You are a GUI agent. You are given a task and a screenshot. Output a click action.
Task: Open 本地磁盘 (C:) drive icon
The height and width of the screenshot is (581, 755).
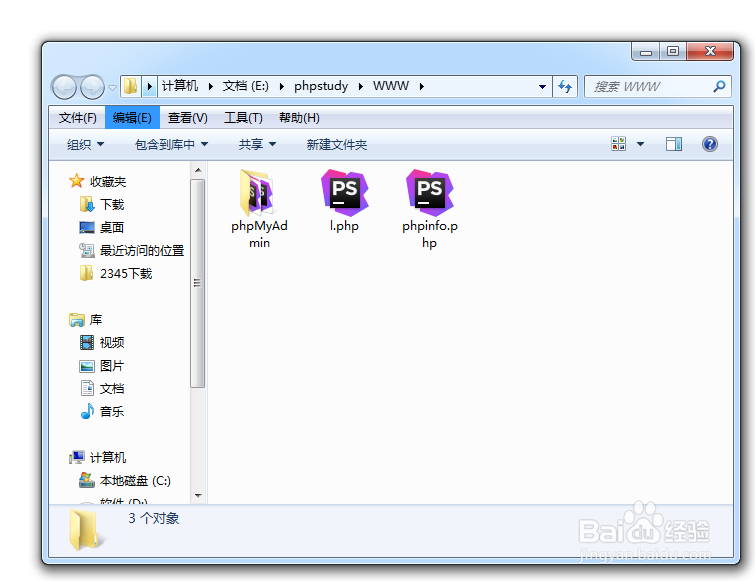click(x=87, y=480)
